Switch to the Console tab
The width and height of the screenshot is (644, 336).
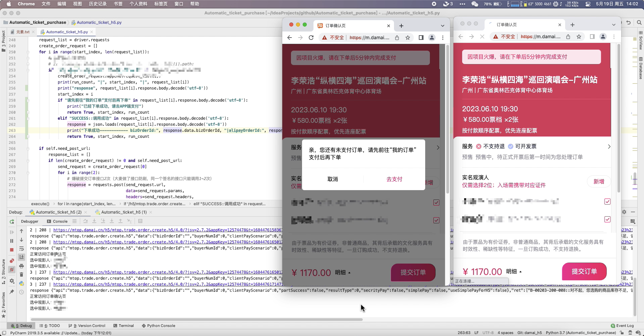point(57,221)
